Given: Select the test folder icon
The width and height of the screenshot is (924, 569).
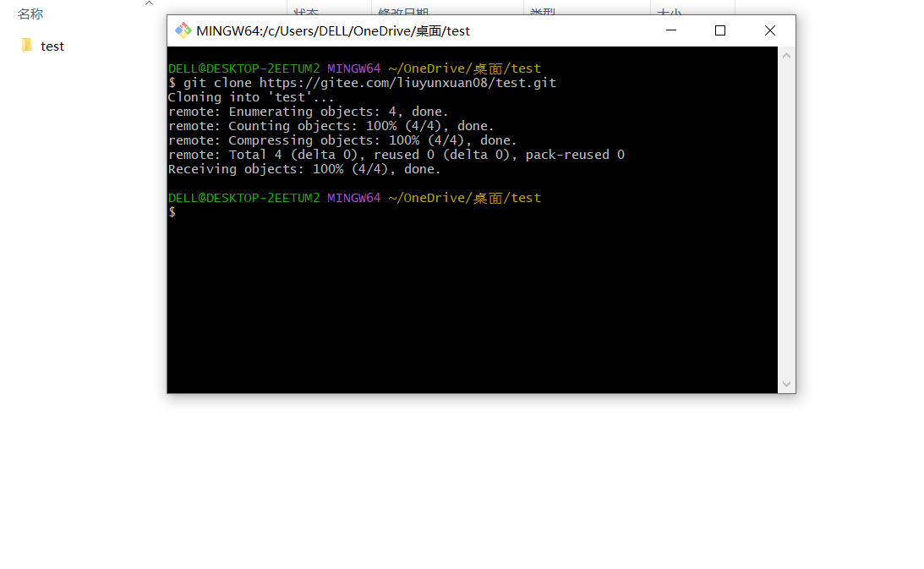Looking at the screenshot, I should (x=27, y=46).
